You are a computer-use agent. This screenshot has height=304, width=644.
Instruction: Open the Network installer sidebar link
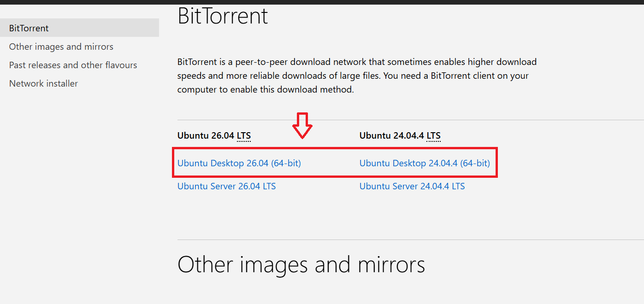(43, 83)
